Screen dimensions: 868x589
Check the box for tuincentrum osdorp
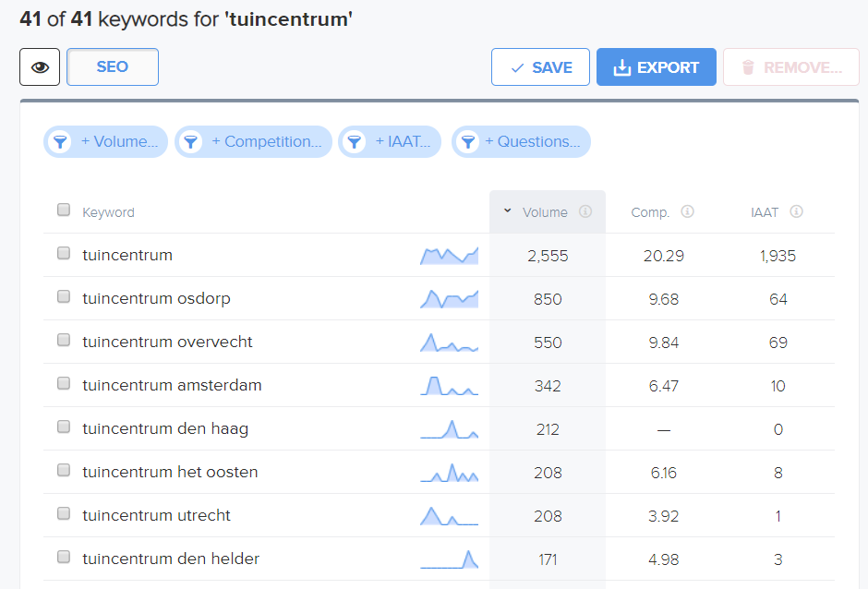pos(64,296)
